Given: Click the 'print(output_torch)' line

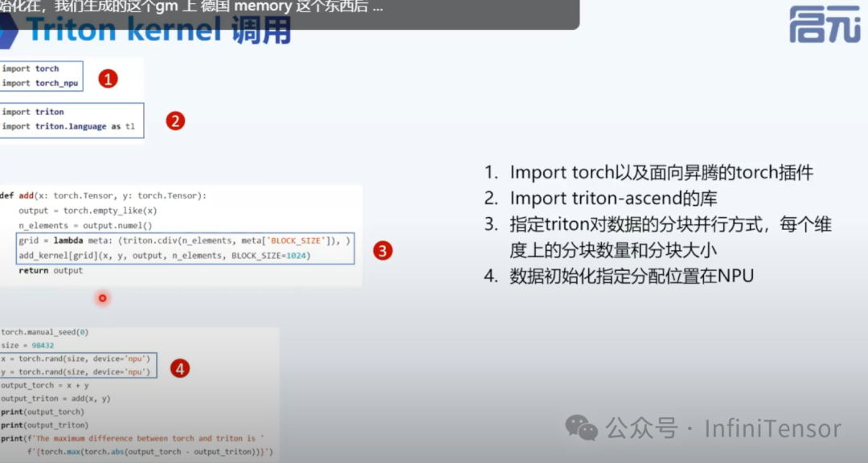Looking at the screenshot, I should coord(43,412).
